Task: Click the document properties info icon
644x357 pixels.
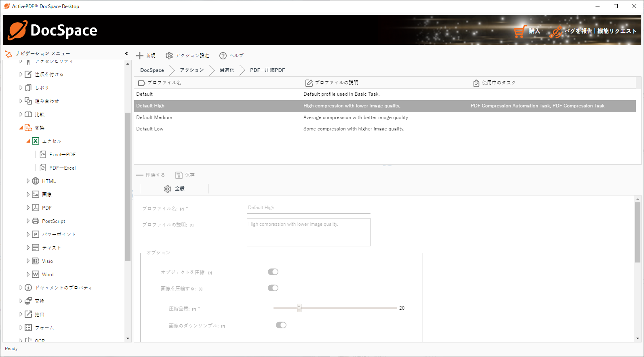Action: pos(28,288)
